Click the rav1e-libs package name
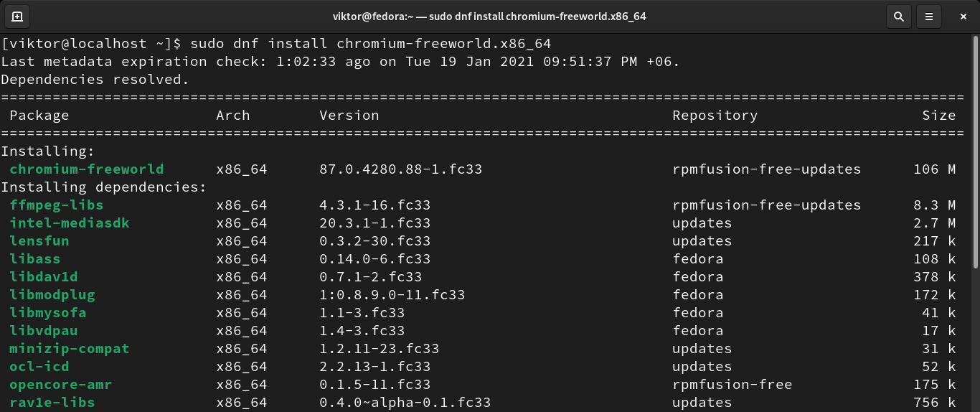The width and height of the screenshot is (980, 412). pyautogui.click(x=52, y=403)
